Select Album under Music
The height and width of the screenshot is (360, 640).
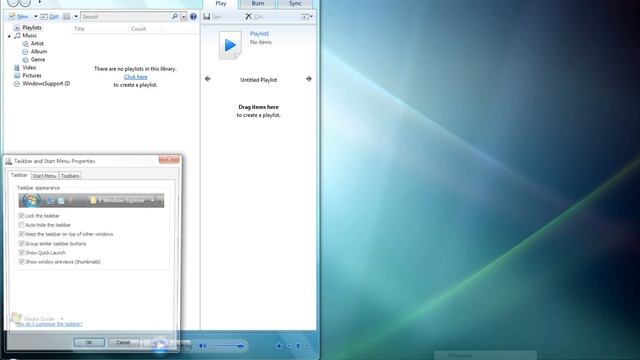(x=39, y=52)
